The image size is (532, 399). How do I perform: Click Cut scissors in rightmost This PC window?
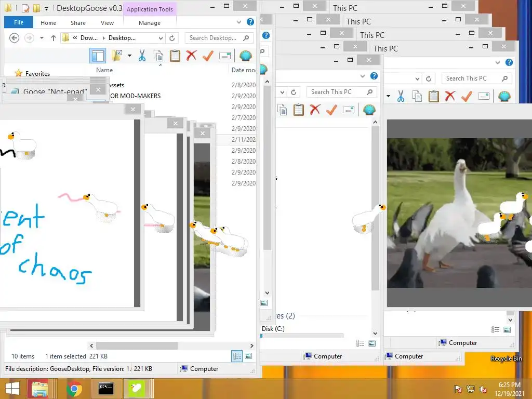tap(401, 96)
